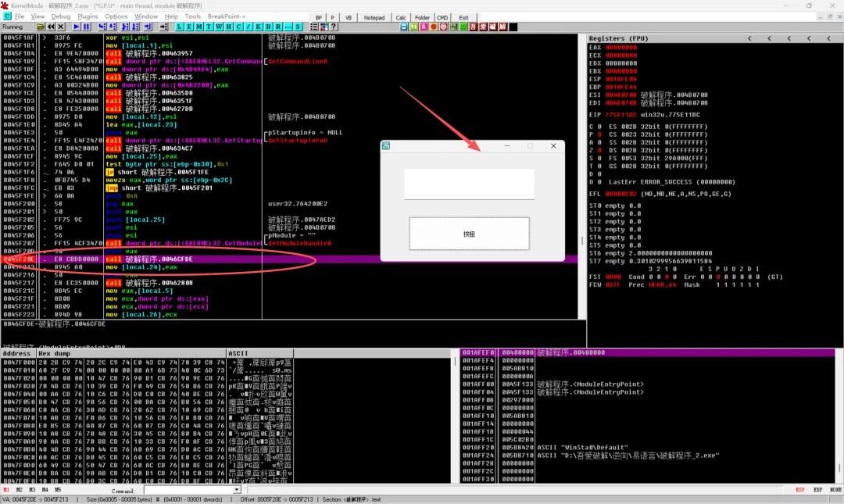Pause execution with the pause icon
Screen dimensions: 844x504
click(86, 27)
